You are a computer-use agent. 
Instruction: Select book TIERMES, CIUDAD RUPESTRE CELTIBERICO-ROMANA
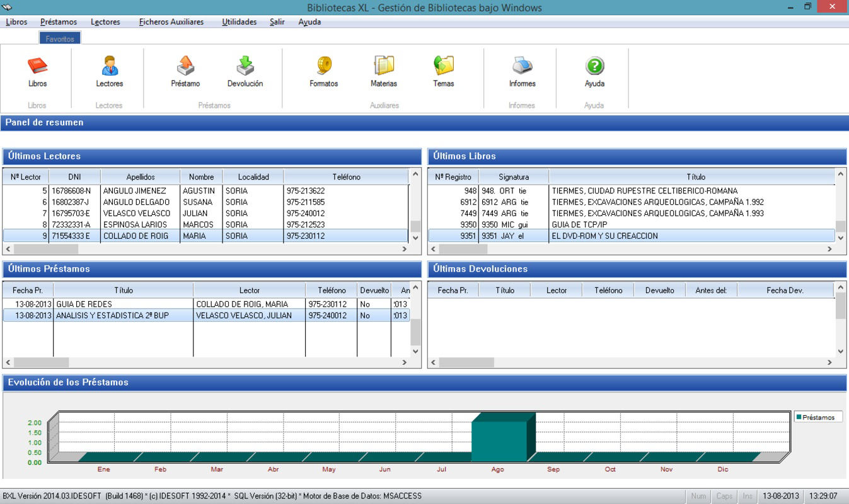(x=632, y=190)
